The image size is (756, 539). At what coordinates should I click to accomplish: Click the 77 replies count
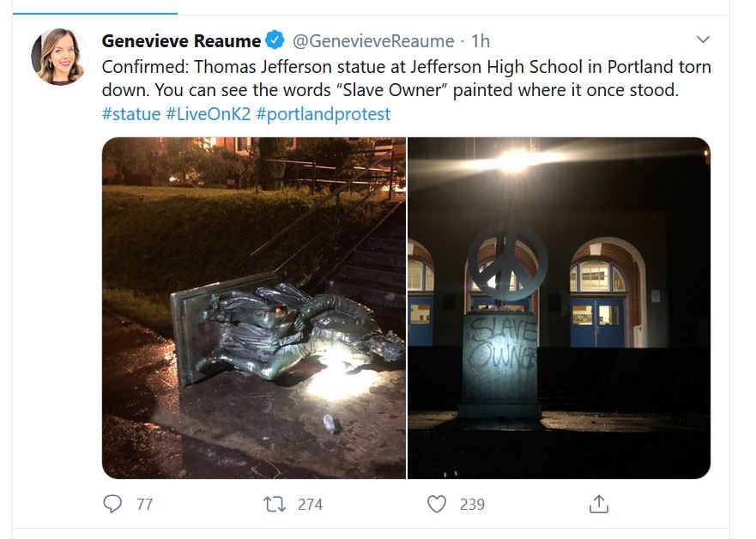144,505
